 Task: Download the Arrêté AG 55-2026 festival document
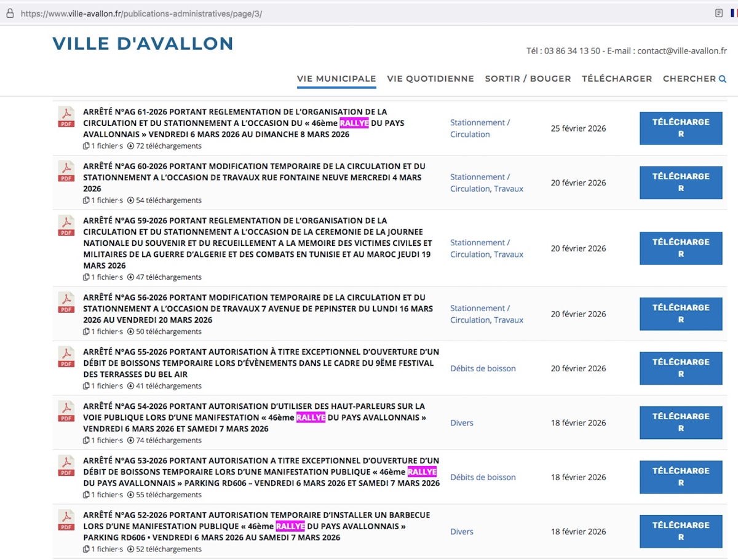click(681, 368)
